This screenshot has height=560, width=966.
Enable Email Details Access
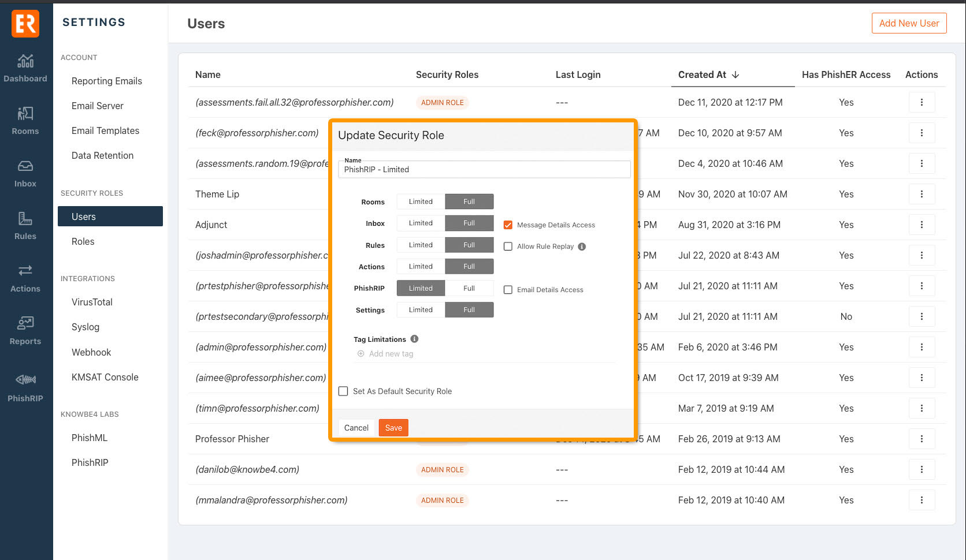coord(508,289)
